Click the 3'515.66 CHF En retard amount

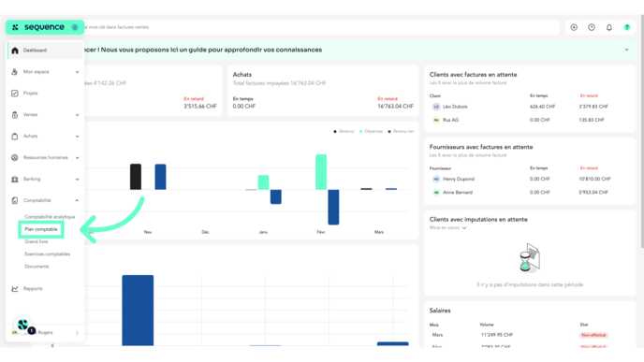(x=200, y=107)
